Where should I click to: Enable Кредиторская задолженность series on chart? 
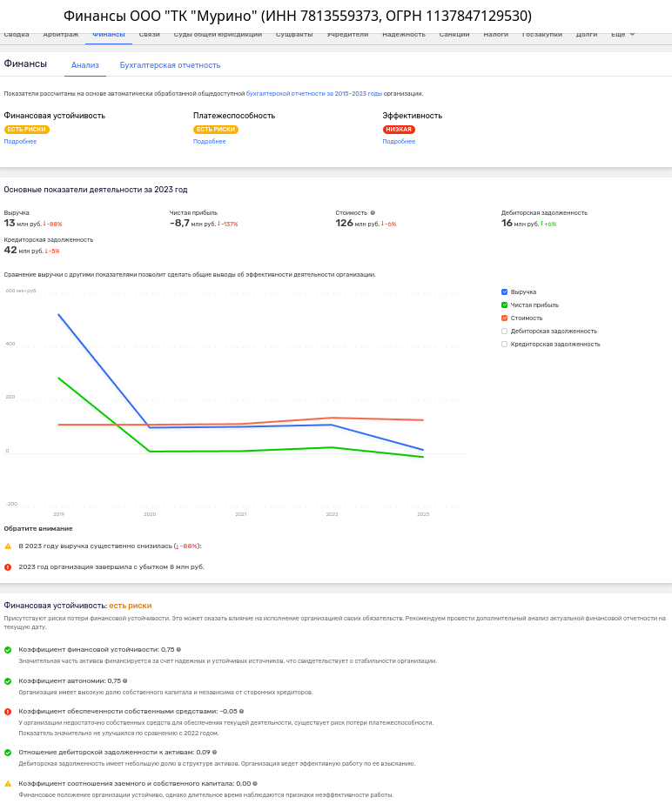(505, 344)
